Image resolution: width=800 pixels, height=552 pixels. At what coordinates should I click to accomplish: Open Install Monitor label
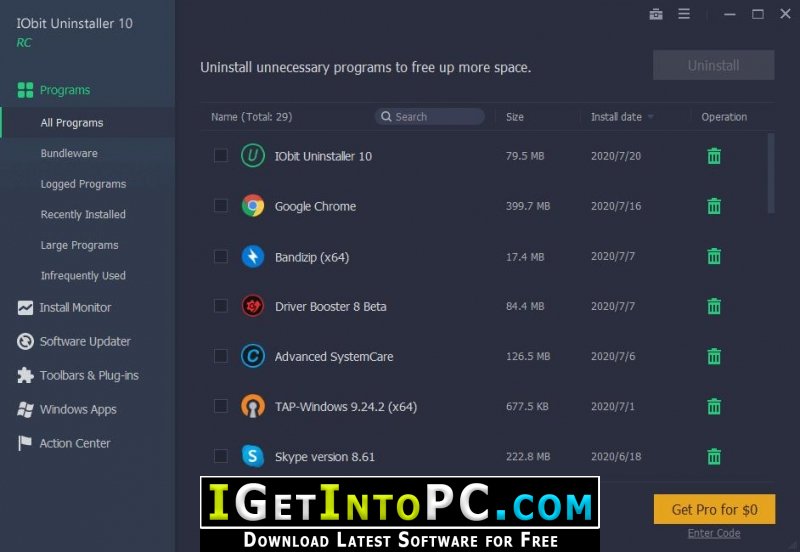click(76, 307)
